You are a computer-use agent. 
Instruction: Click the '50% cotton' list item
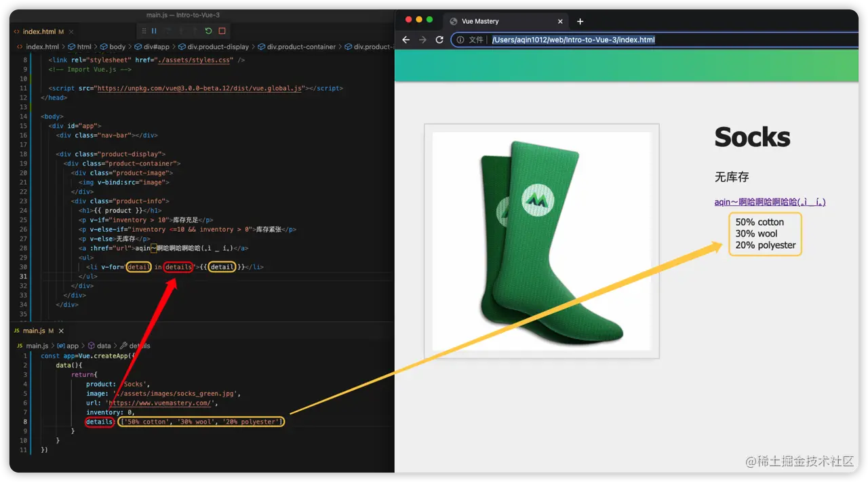(x=759, y=222)
